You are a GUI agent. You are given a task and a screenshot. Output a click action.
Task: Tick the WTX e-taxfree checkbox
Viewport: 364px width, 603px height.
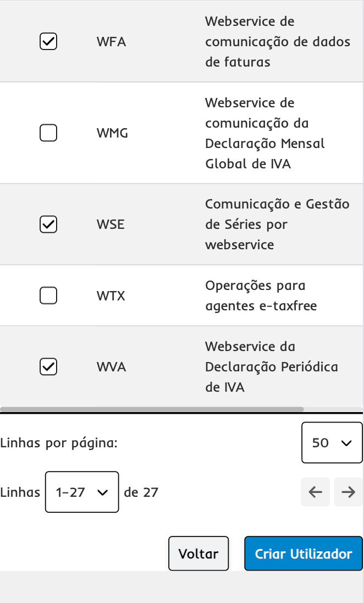click(48, 295)
